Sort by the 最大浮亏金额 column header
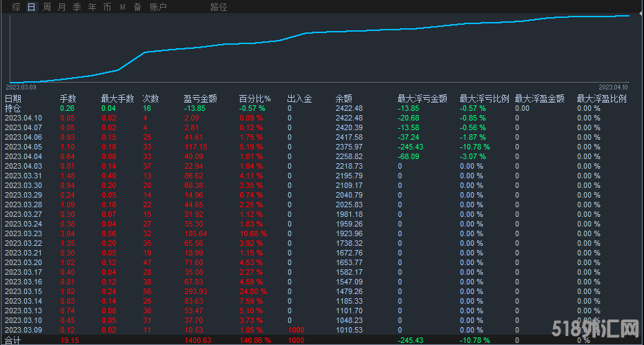The height and width of the screenshot is (345, 644). (x=422, y=98)
